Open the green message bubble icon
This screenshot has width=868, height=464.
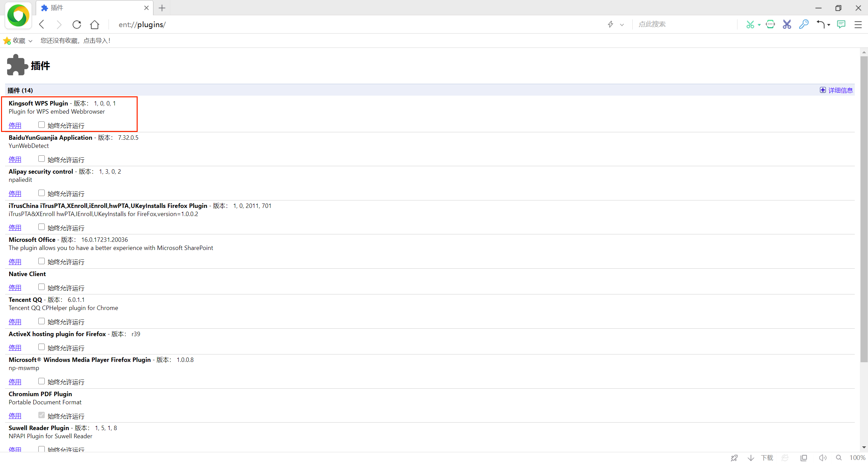point(841,24)
